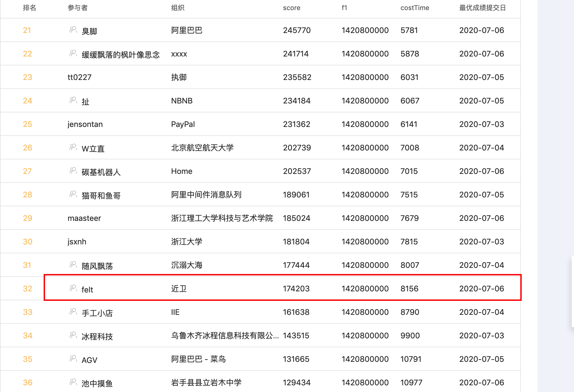Click organization IIE
The width and height of the screenshot is (574, 392).
[x=175, y=312]
